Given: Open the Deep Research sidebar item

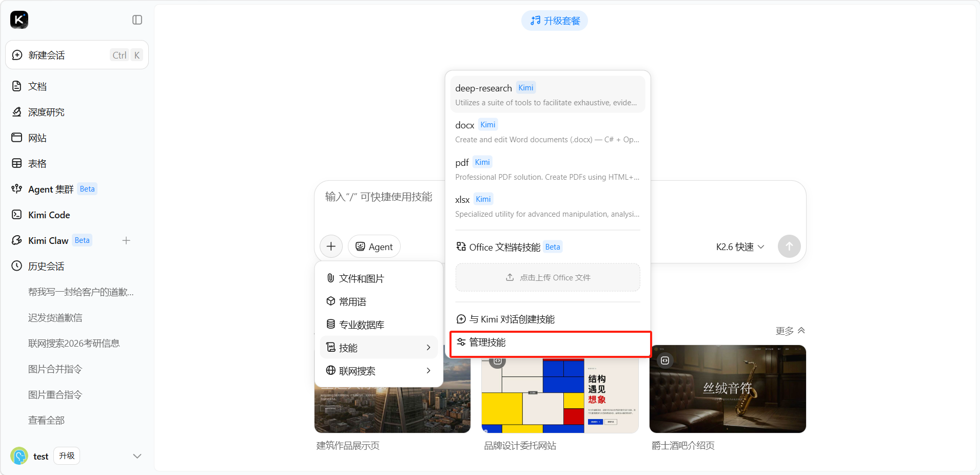Looking at the screenshot, I should click(46, 112).
